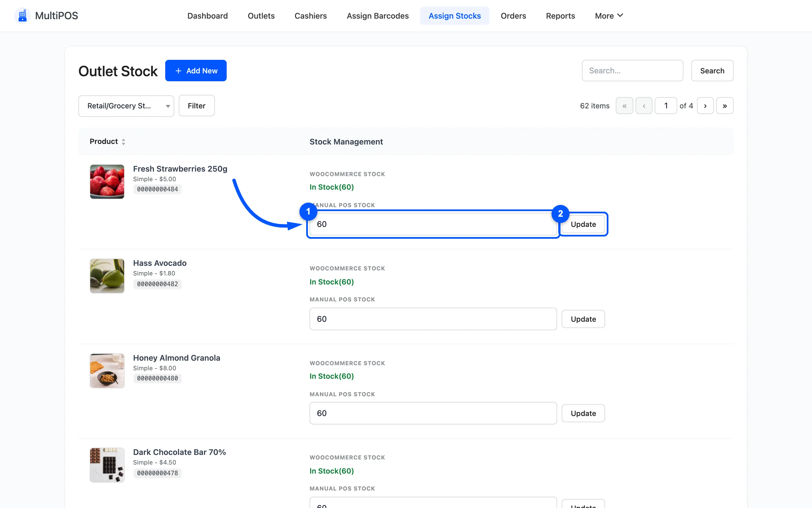
Task: Edit manual POS stock for Hass Avocado
Action: click(x=433, y=319)
